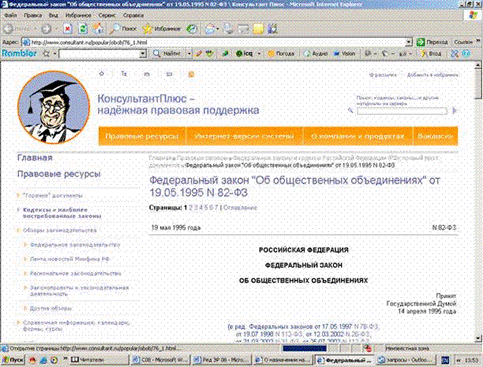Print the page with the printer icon

[229, 29]
